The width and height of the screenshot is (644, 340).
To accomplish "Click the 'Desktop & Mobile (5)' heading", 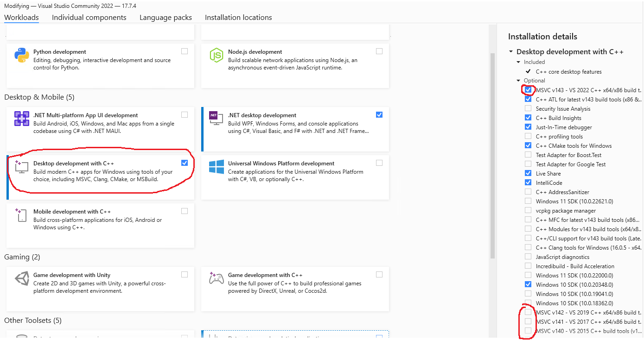I will click(x=39, y=97).
